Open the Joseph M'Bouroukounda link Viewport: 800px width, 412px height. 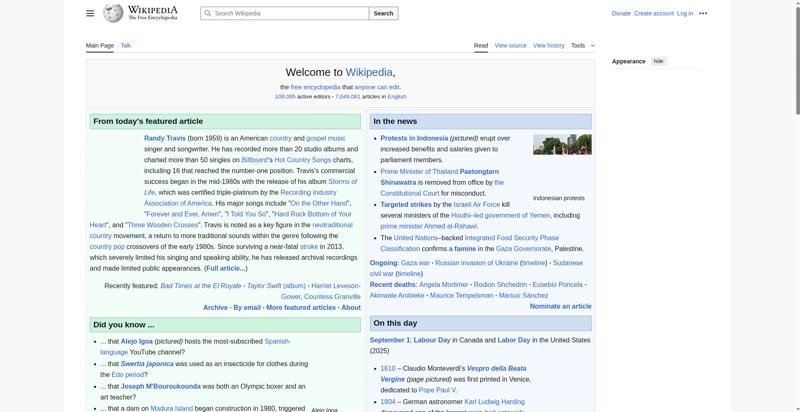tap(161, 387)
